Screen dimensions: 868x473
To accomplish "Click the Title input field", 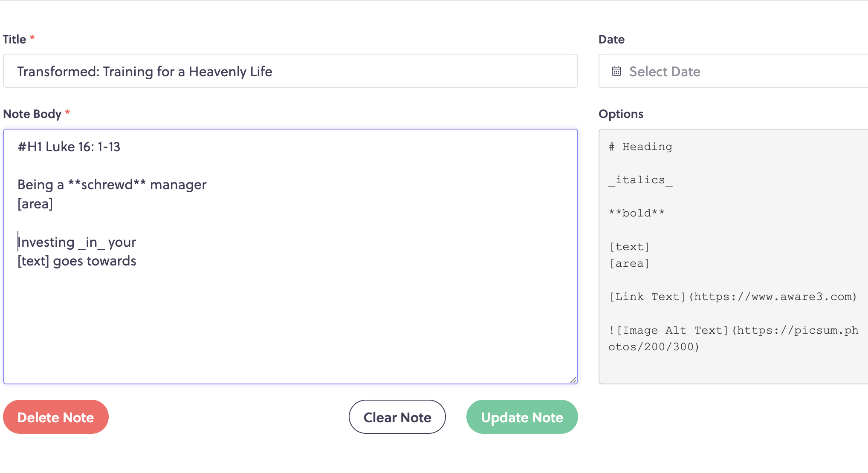I will 290,71.
